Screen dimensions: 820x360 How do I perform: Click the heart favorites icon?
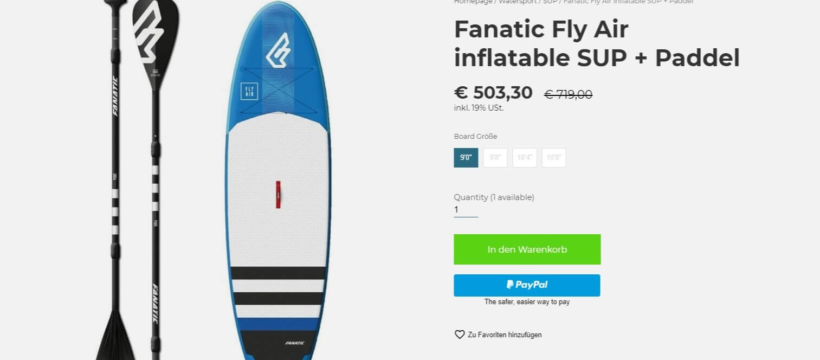click(x=459, y=334)
